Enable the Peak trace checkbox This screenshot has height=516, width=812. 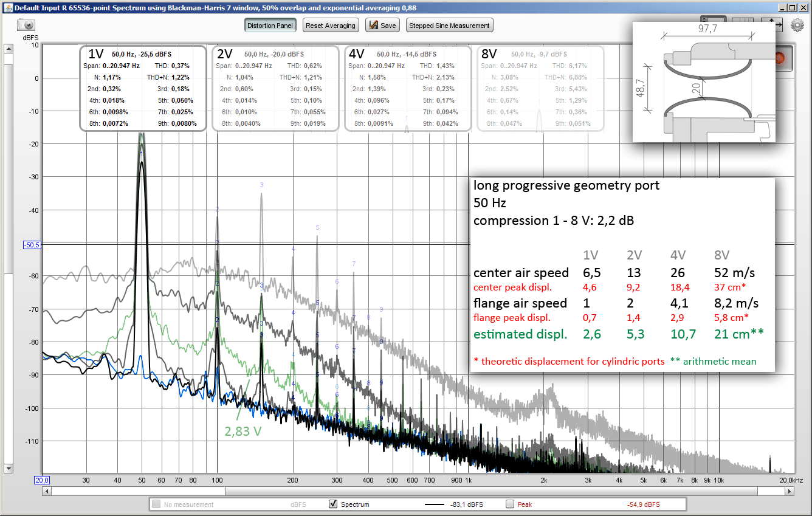click(510, 504)
